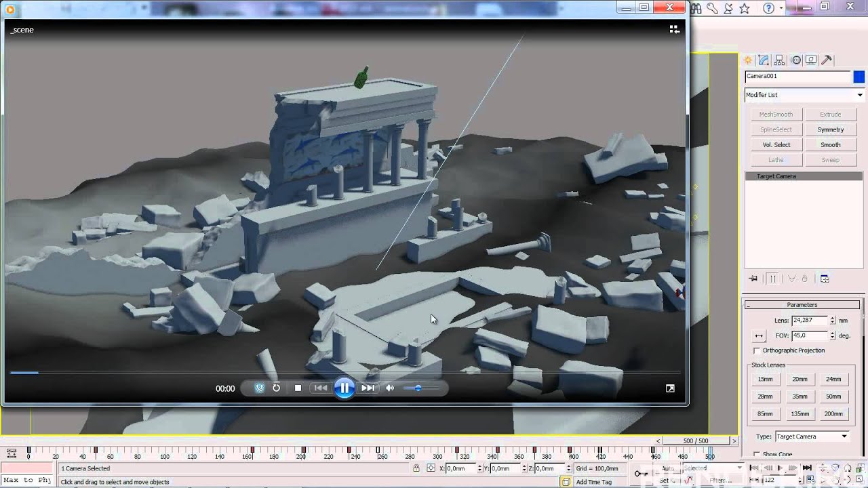Click Add Time Tag

(x=594, y=482)
